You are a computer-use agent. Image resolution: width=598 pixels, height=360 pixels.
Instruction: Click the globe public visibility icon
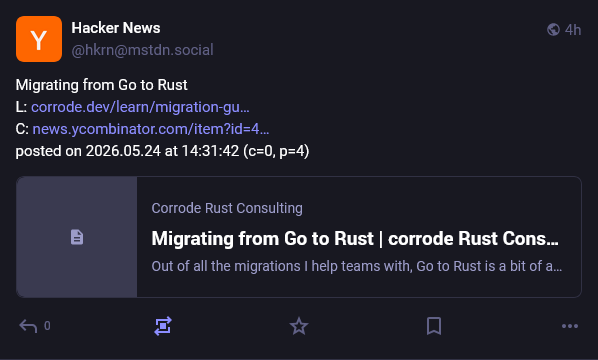pos(553,29)
